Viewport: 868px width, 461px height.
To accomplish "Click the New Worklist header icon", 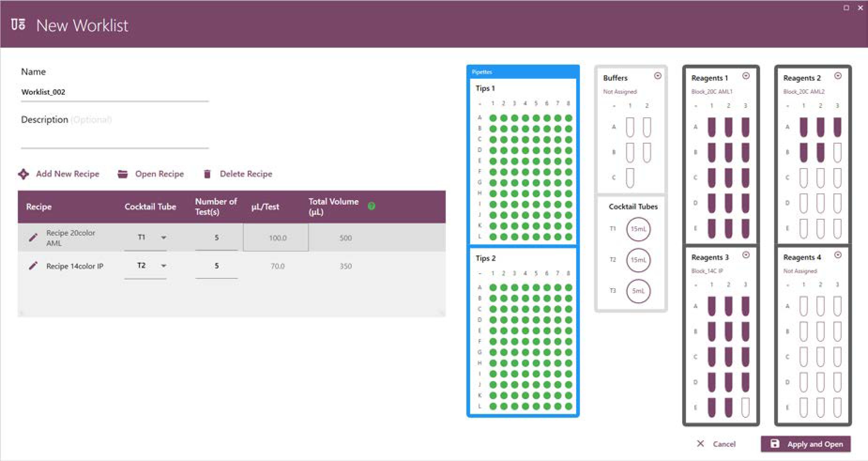I will click(x=18, y=24).
